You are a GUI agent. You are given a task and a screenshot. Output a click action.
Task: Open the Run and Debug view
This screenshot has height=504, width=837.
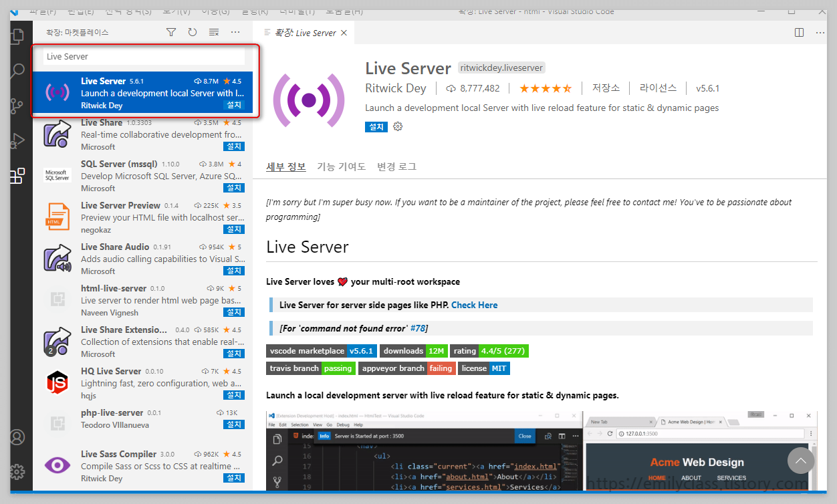pyautogui.click(x=18, y=140)
